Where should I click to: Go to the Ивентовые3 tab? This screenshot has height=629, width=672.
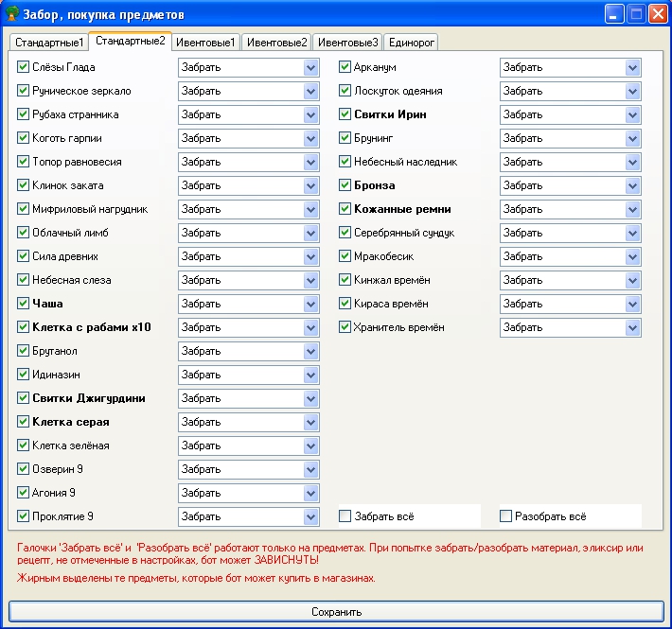pyautogui.click(x=347, y=43)
